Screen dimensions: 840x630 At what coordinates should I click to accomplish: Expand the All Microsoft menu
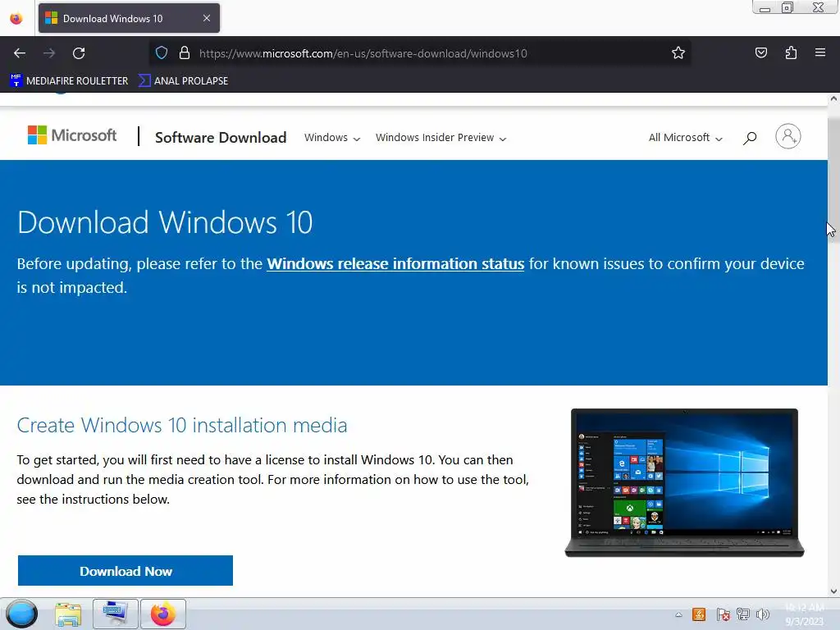click(686, 138)
